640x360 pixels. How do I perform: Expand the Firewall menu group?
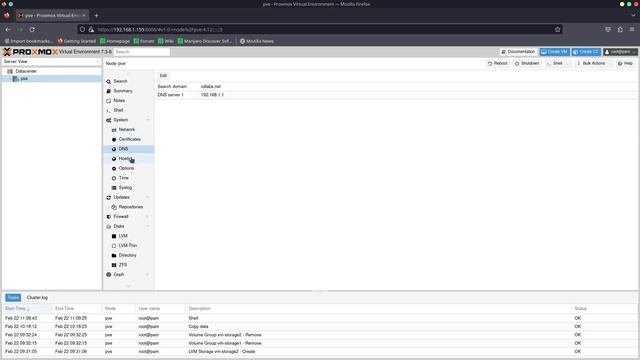(148, 217)
